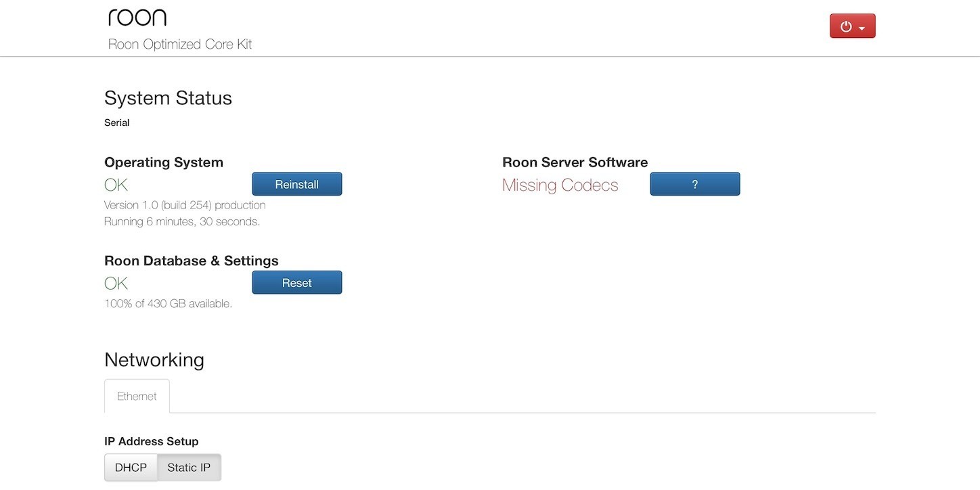Click the Operating System heading
This screenshot has height=490, width=980.
(x=164, y=162)
